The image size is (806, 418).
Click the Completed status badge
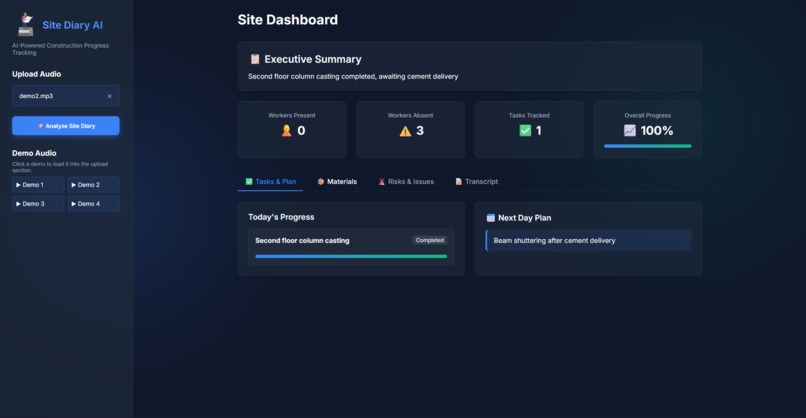[430, 240]
